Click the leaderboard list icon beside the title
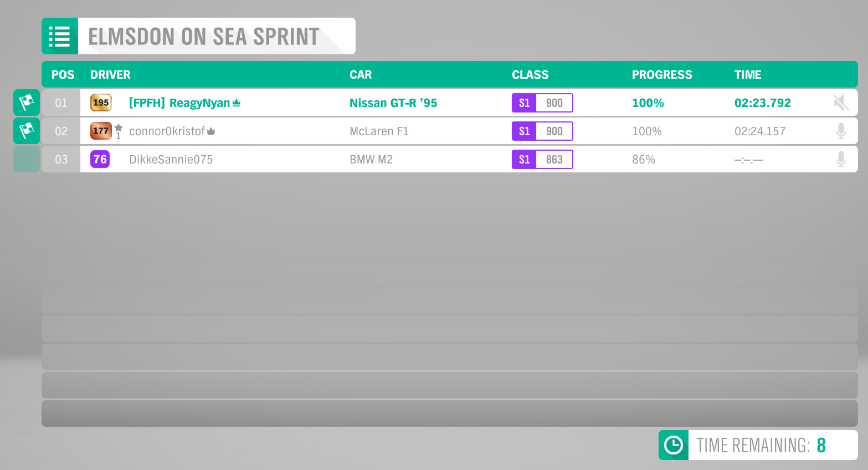Image resolution: width=868 pixels, height=470 pixels. 60,36
